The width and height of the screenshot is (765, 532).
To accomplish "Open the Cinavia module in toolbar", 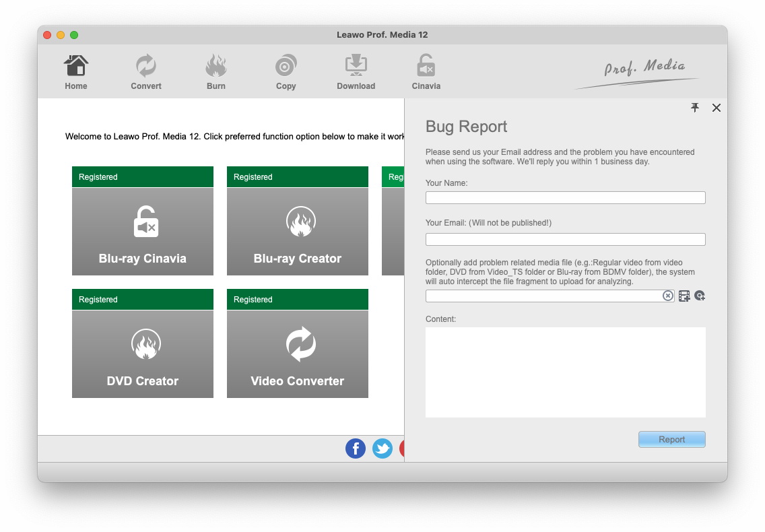I will [426, 72].
